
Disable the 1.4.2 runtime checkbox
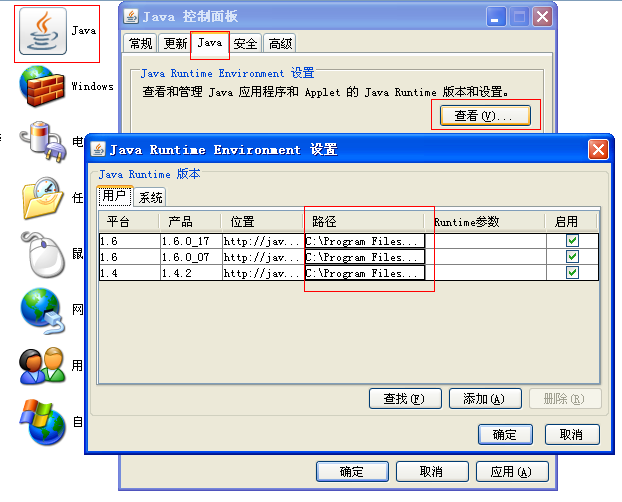tap(572, 273)
